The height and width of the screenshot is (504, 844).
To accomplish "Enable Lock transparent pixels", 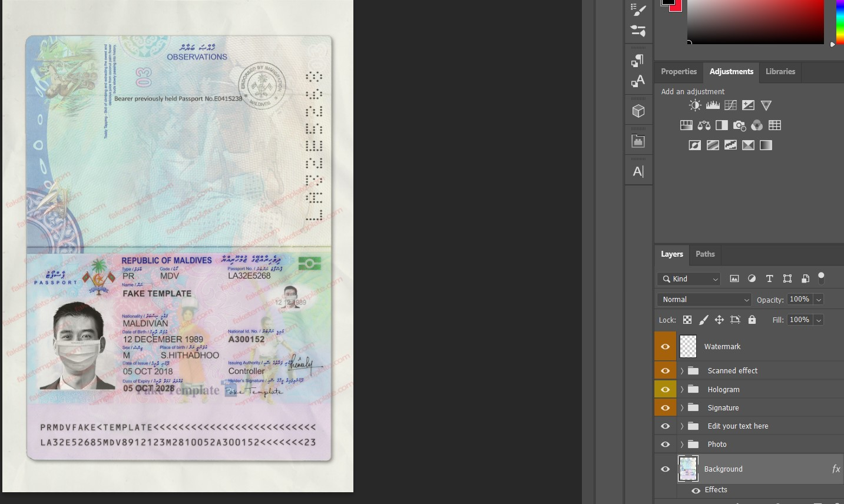I will (x=687, y=320).
